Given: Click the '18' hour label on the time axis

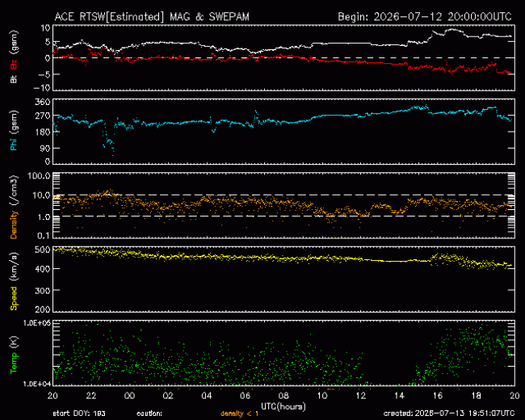Looking at the screenshot, I should pos(476,396).
